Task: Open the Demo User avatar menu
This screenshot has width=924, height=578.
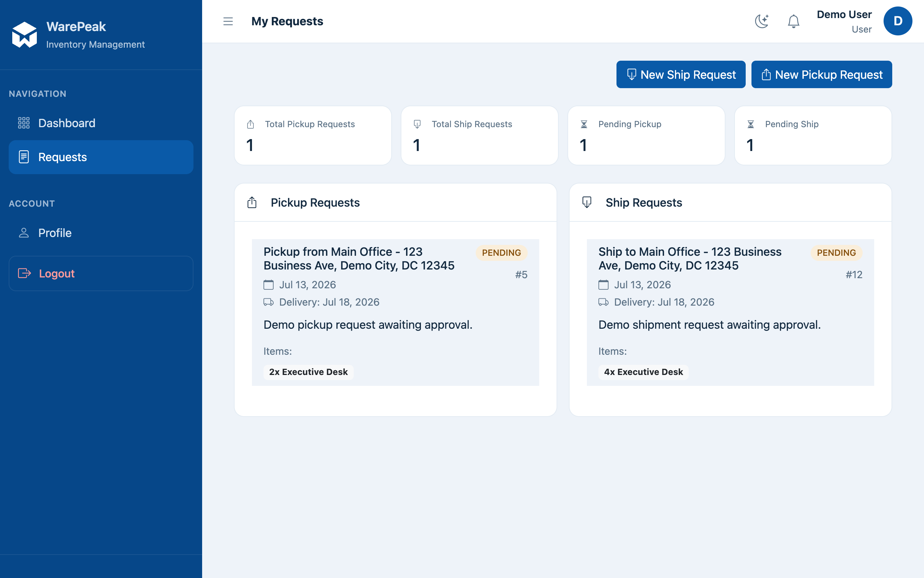Action: tap(898, 21)
